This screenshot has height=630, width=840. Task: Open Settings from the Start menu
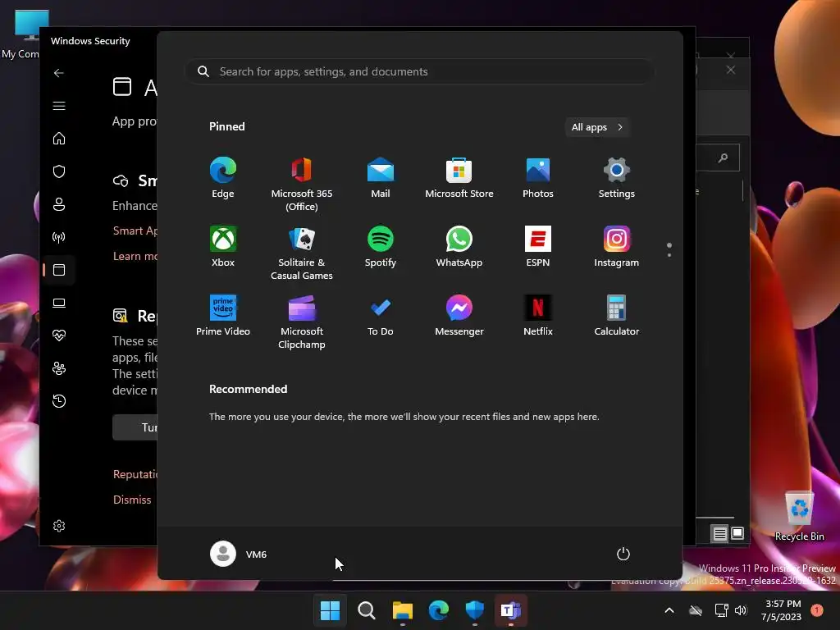(617, 178)
